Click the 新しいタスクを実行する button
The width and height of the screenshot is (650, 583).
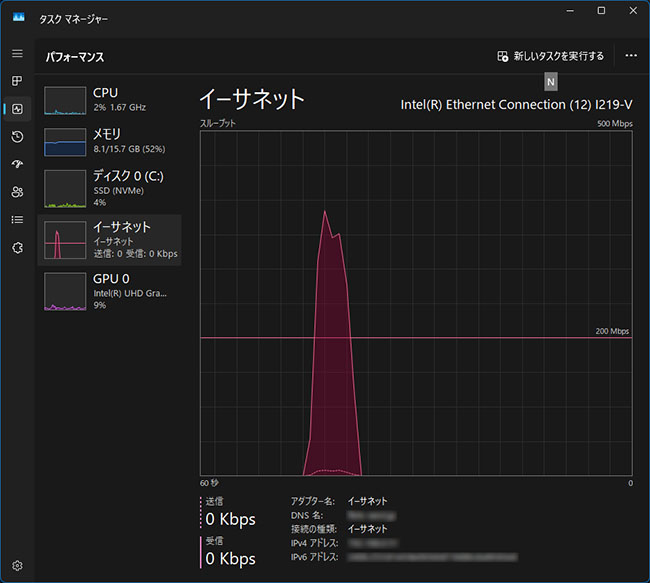[x=551, y=56]
